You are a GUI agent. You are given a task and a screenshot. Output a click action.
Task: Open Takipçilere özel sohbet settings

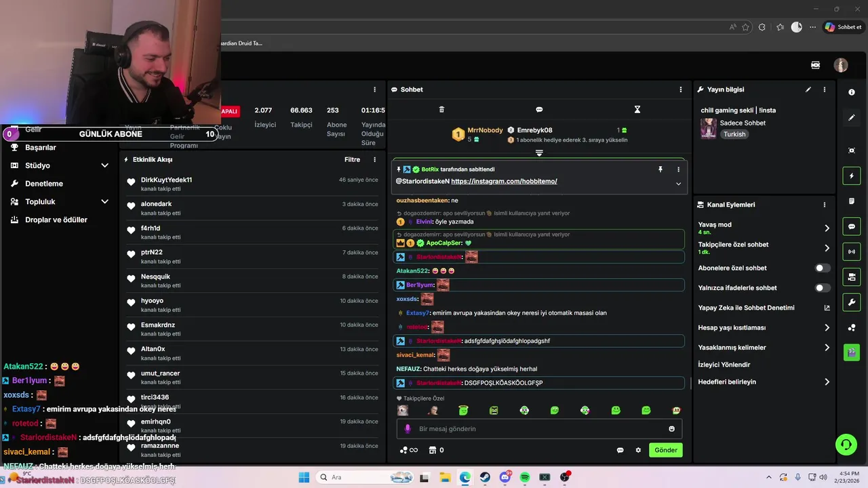pos(764,248)
